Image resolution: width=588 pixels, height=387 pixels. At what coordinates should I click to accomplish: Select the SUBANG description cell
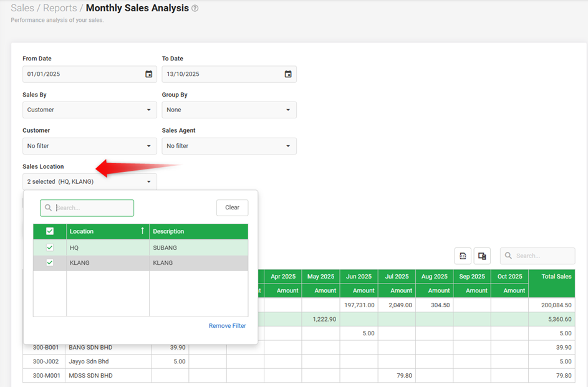pos(198,247)
